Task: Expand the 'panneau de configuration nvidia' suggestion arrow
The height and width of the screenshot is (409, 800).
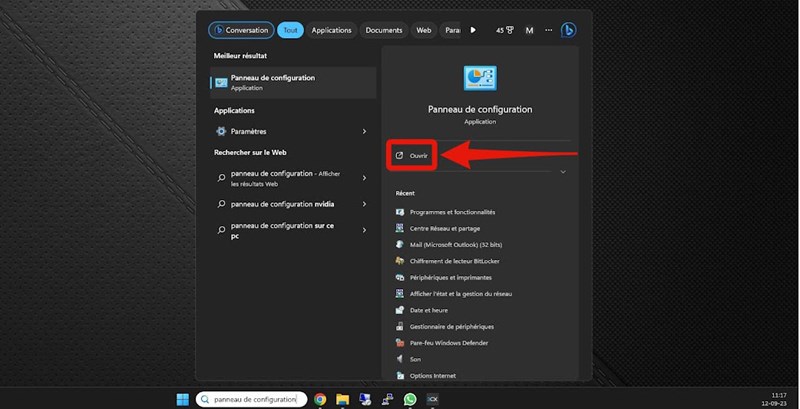Action: [364, 204]
